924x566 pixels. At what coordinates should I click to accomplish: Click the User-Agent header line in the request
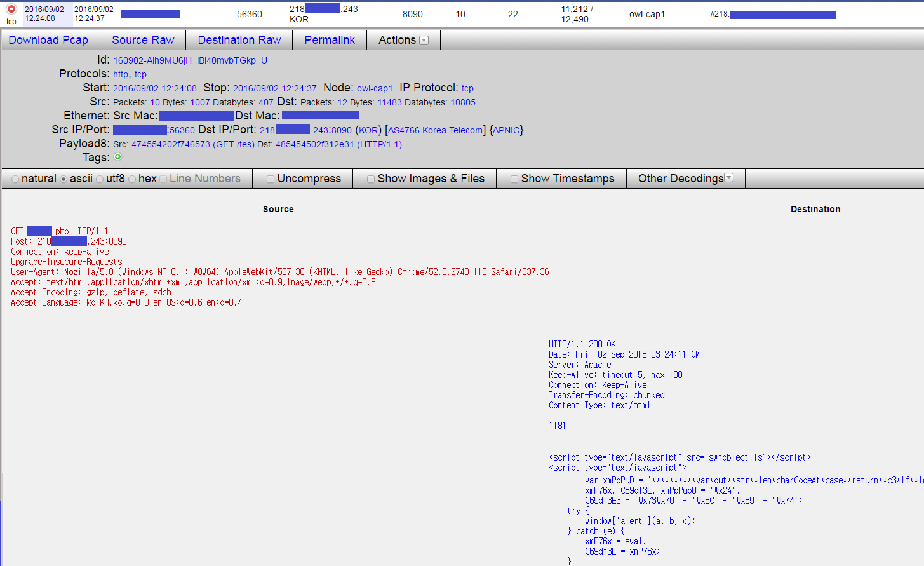pyautogui.click(x=280, y=272)
